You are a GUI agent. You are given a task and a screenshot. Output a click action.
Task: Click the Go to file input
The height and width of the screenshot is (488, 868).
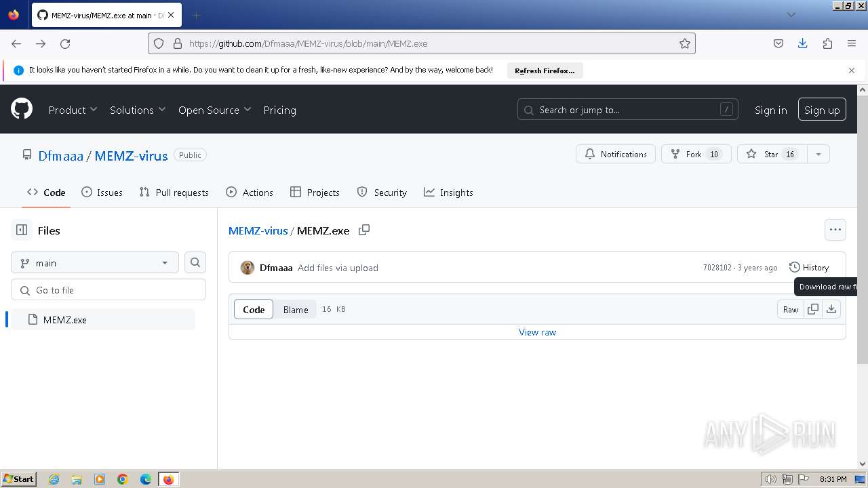pyautogui.click(x=108, y=289)
